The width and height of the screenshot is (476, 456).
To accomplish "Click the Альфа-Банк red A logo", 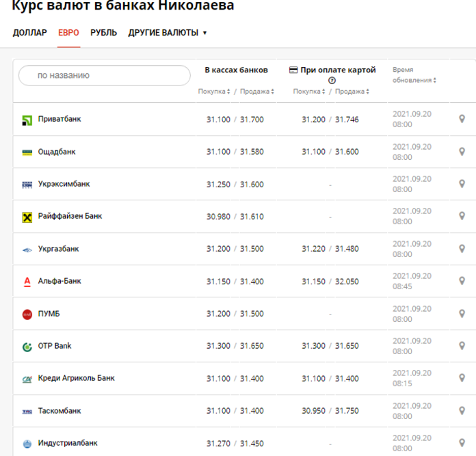I will pos(27,282).
